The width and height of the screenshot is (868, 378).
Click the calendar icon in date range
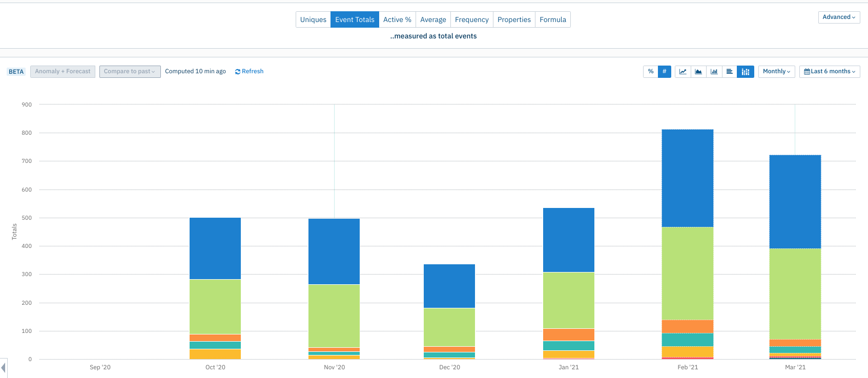coord(807,72)
